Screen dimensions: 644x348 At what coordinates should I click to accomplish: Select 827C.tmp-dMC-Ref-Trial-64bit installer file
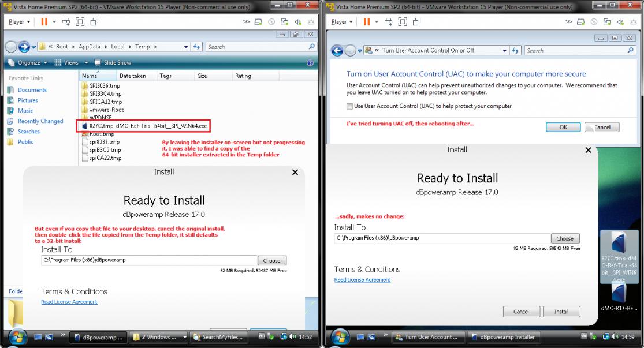click(144, 126)
